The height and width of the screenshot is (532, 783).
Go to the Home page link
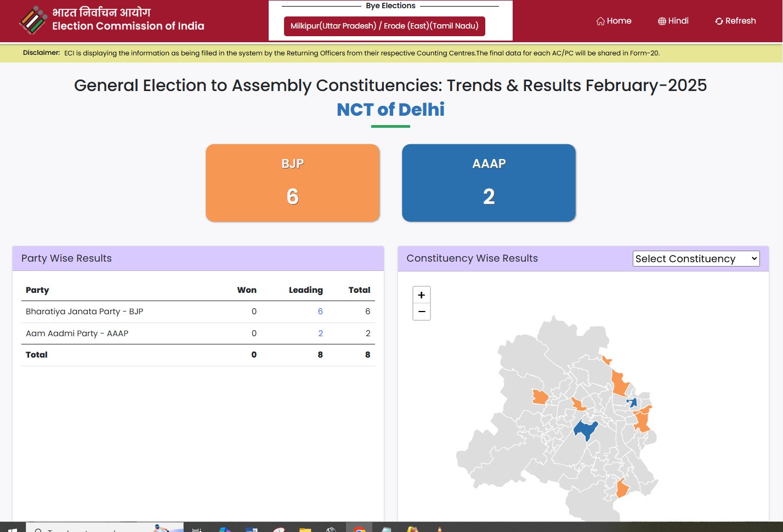614,21
